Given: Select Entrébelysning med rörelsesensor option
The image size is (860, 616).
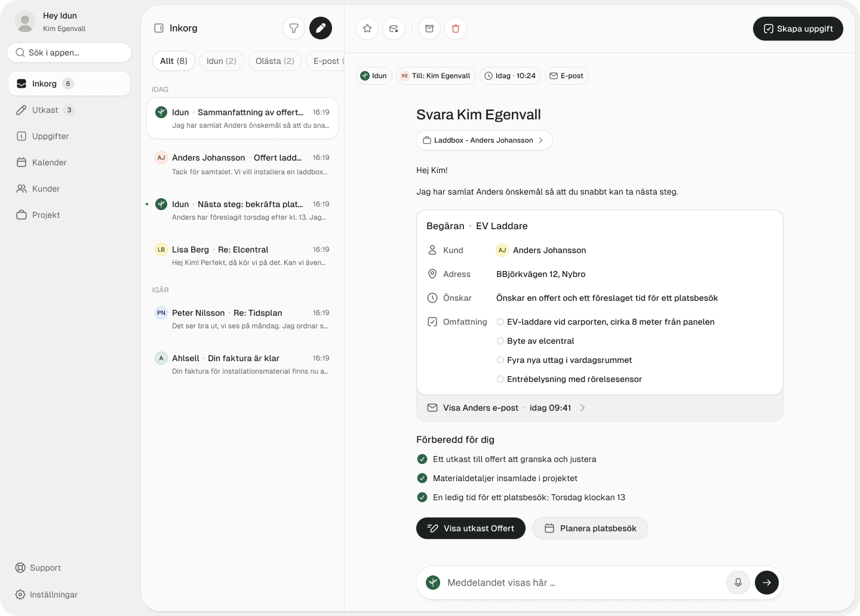Looking at the screenshot, I should [500, 379].
